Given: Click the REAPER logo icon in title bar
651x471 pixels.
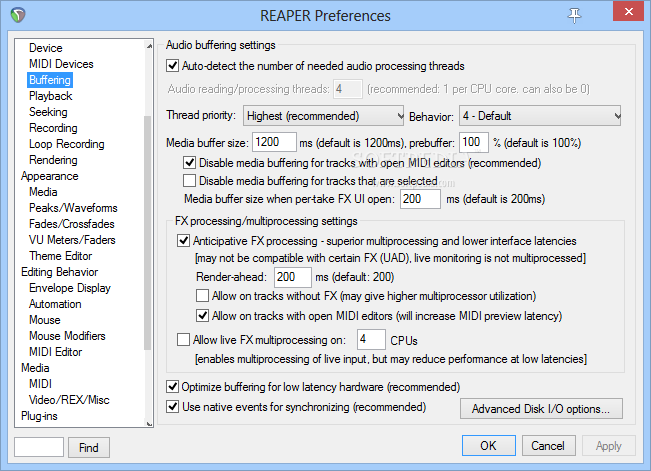Looking at the screenshot, I should [18, 15].
